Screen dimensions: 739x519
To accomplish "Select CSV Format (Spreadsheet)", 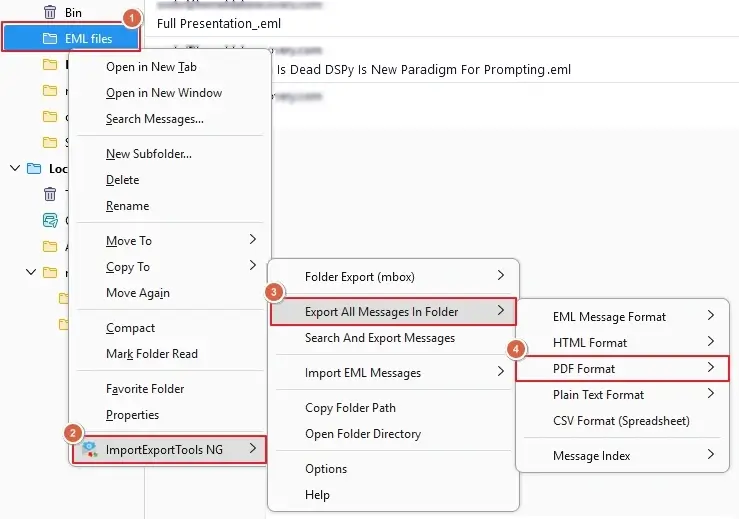I will [623, 420].
